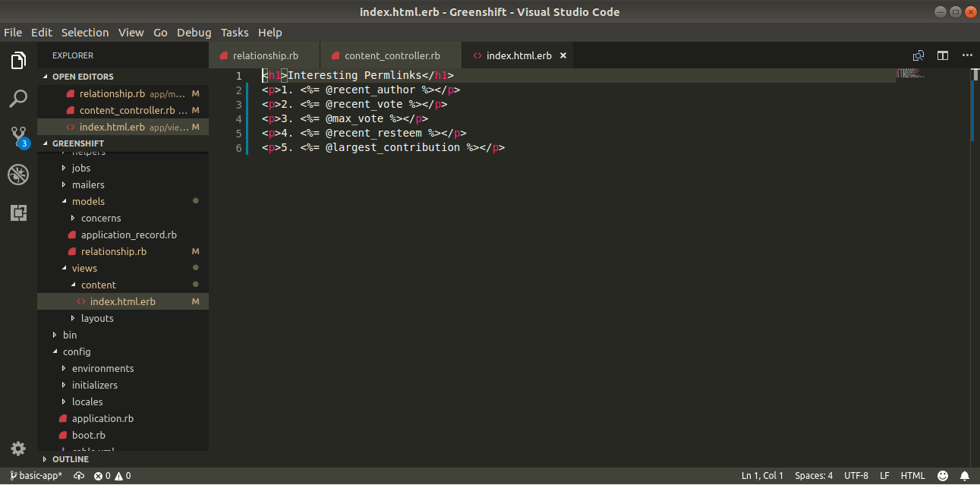Open the Debug menu
This screenshot has height=485, width=980.
[194, 33]
